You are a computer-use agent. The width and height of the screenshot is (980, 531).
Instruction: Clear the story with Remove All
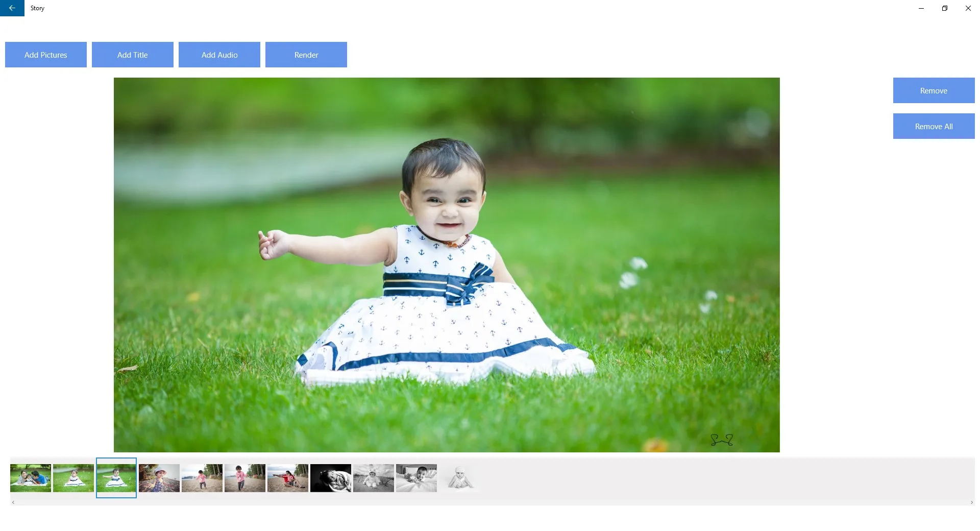point(934,126)
